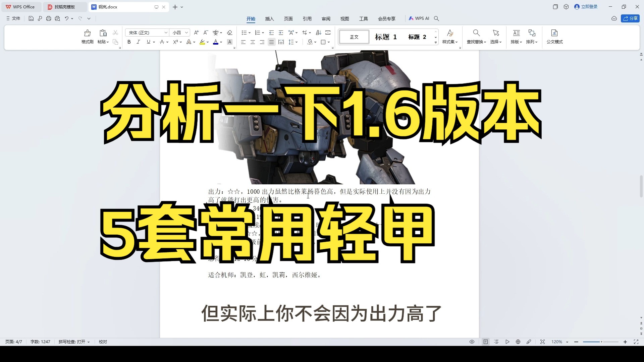This screenshot has width=644, height=362.
Task: Toggle eye protection mode icon in status bar
Action: [x=472, y=342]
